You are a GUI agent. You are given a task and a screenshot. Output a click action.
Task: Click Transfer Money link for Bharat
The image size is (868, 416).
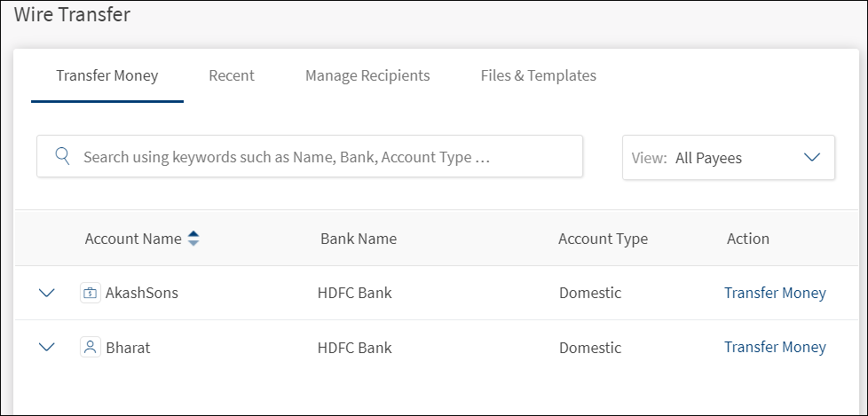(775, 347)
